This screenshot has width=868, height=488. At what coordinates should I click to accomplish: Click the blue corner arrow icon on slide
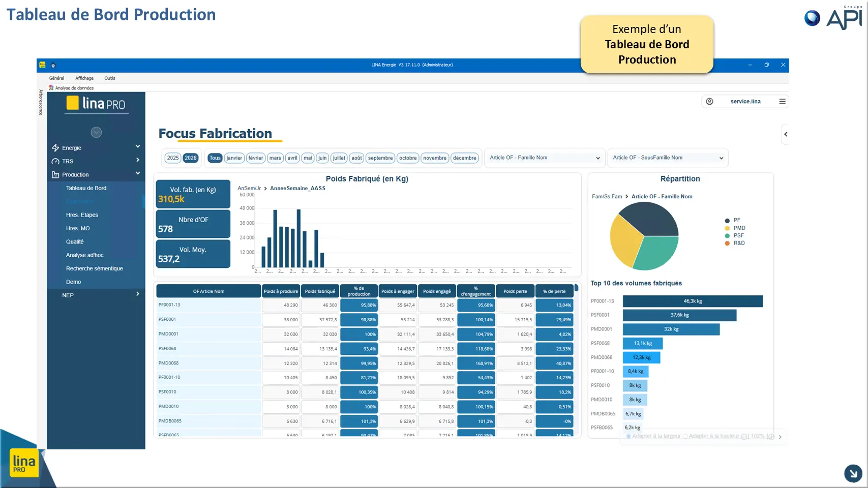853,473
